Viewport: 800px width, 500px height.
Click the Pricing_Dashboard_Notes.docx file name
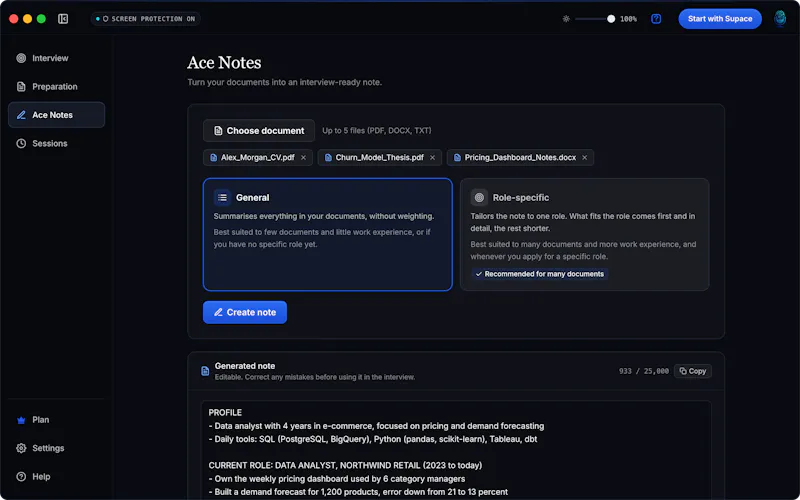click(520, 158)
